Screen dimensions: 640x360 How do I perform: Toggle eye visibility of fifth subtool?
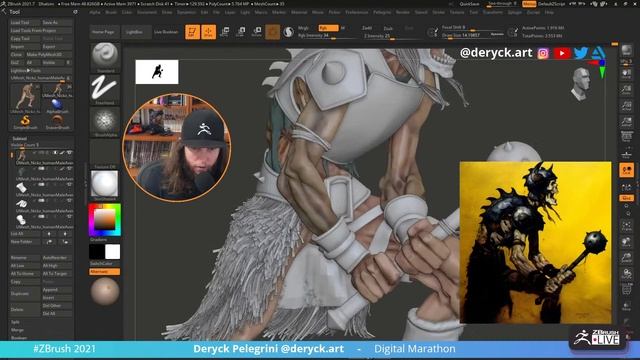coord(70,216)
